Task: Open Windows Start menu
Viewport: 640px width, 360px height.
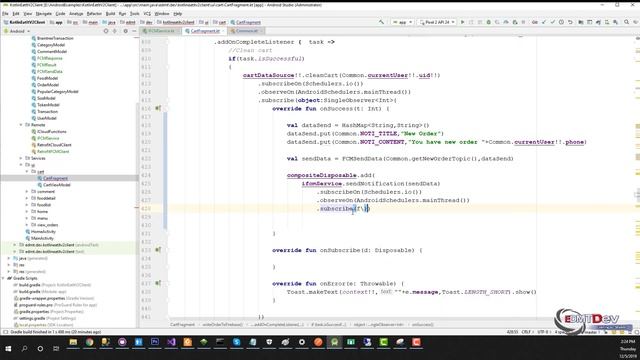Action: click(x=8, y=348)
